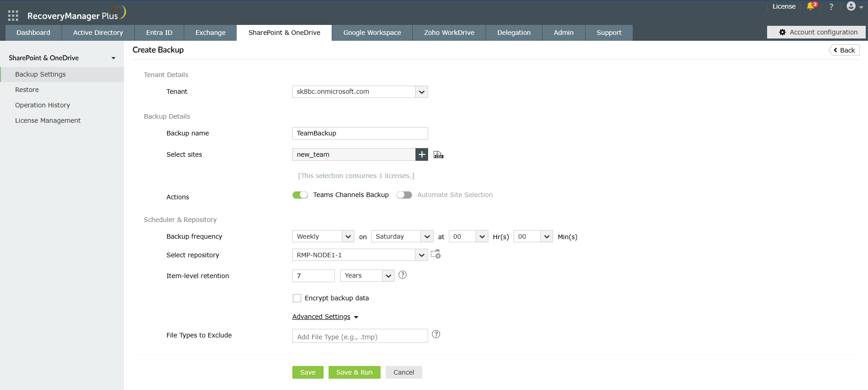
Task: Check the Encrypt backup data checkbox
Action: coord(297,298)
